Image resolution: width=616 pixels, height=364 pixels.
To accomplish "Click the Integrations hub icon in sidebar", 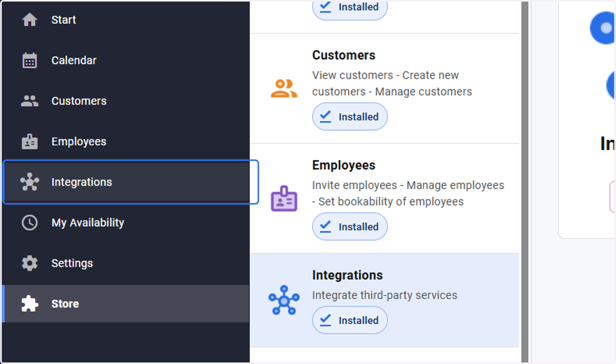I will click(30, 182).
